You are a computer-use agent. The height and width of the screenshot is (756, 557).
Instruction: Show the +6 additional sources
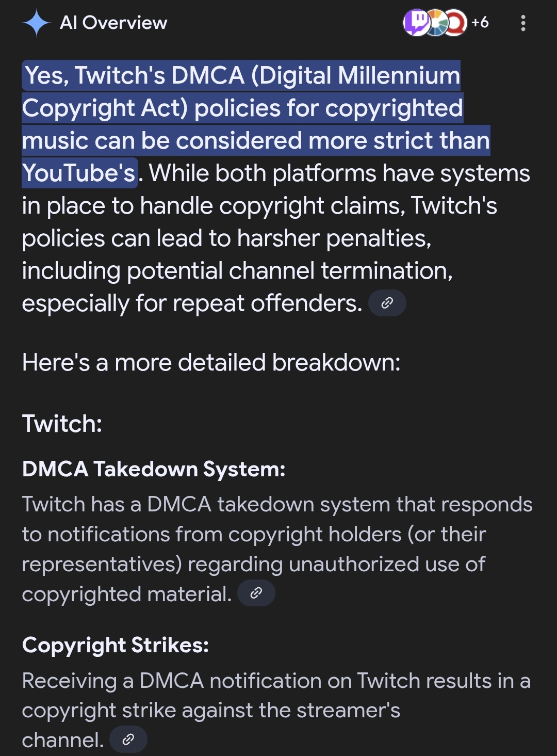(x=480, y=22)
